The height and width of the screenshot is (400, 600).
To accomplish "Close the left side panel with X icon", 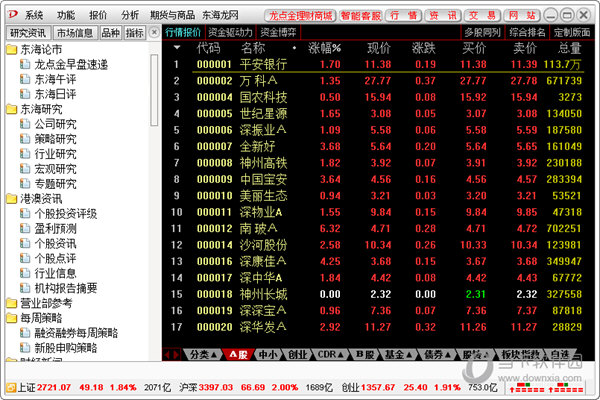I will click(x=154, y=33).
